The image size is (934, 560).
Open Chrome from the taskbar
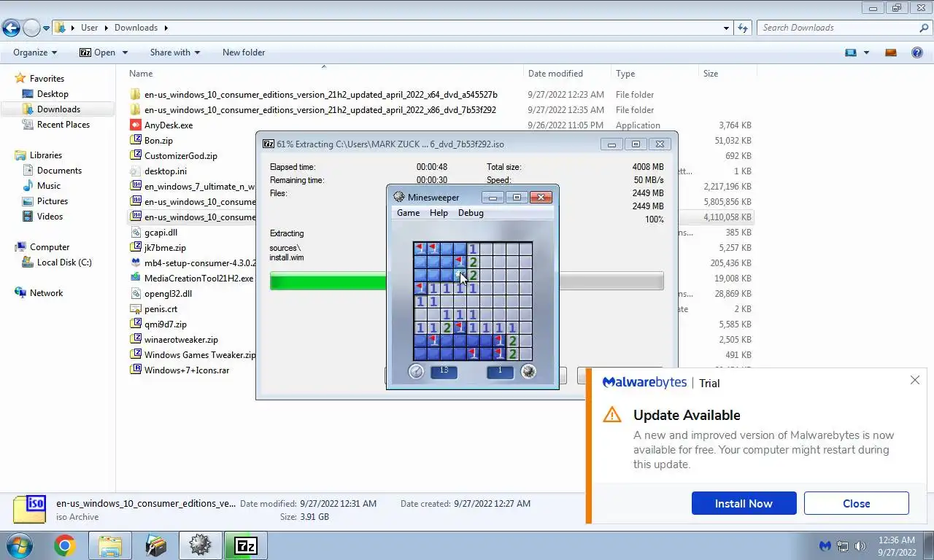tap(65, 545)
